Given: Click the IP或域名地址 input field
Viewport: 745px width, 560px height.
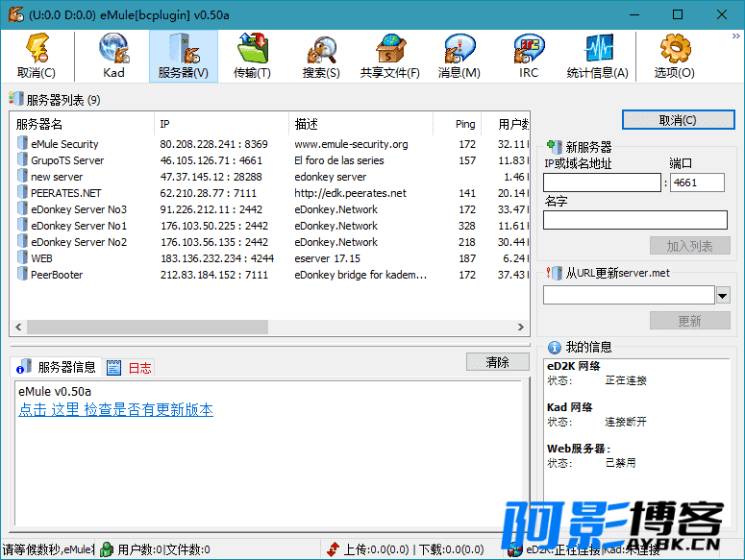Looking at the screenshot, I should click(602, 183).
